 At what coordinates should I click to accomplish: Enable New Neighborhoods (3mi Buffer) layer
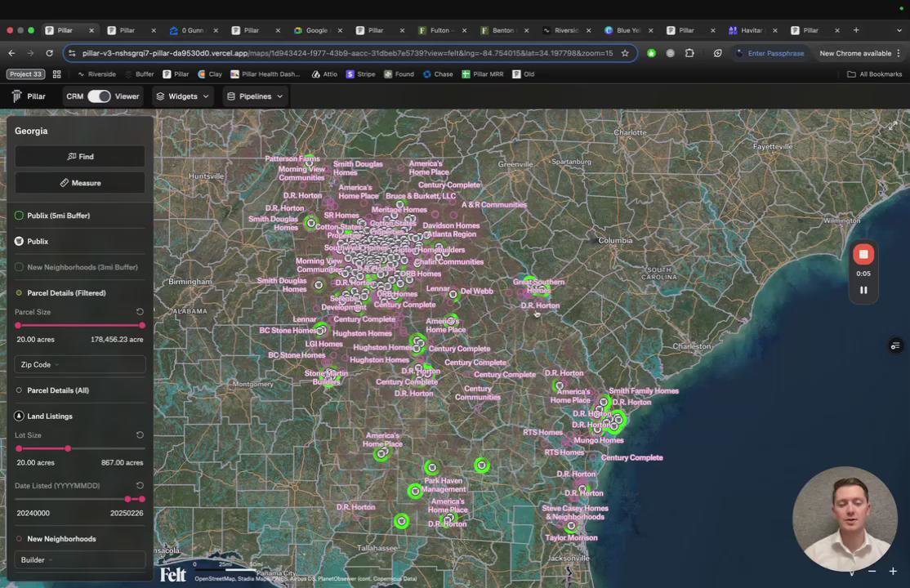coord(19,267)
